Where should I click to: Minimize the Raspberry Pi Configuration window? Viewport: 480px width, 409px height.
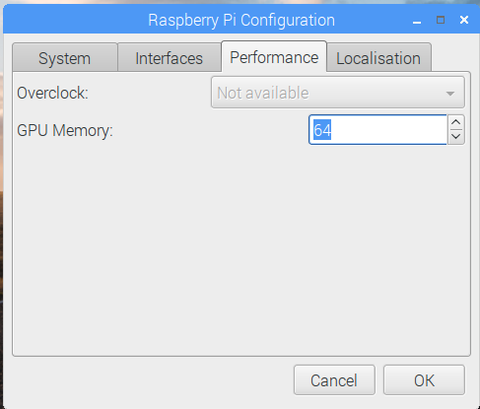pos(417,21)
